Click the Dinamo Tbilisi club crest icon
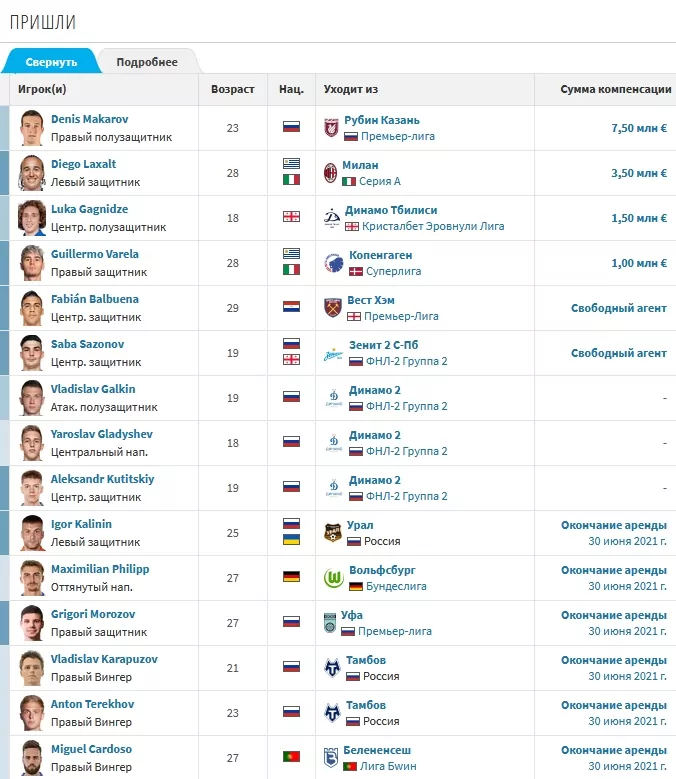Screen dimensions: 676x779 pos(331,218)
